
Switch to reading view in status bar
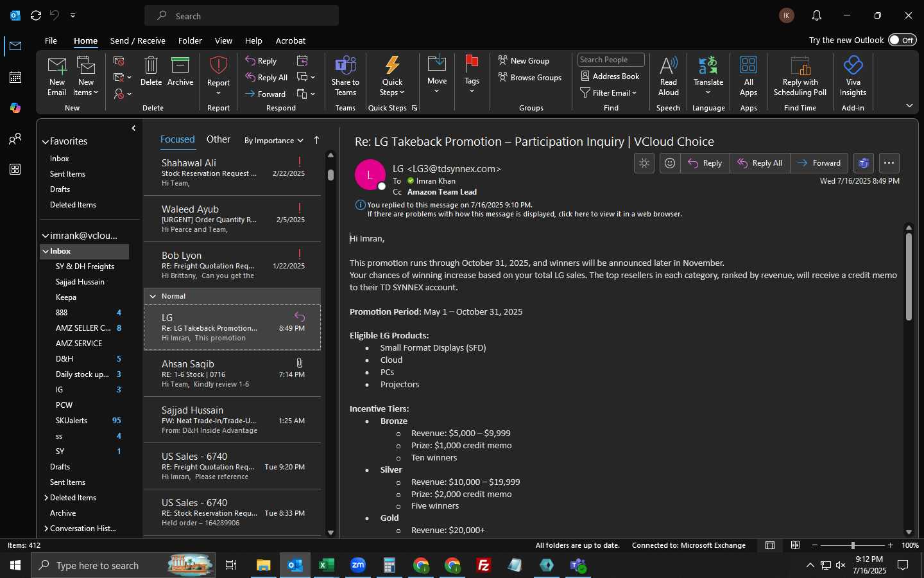795,545
